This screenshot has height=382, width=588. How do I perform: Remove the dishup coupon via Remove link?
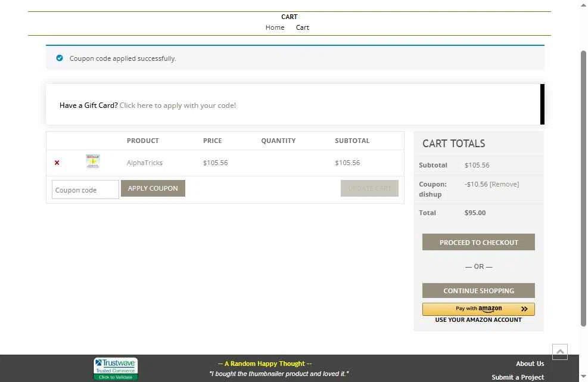[x=505, y=184]
